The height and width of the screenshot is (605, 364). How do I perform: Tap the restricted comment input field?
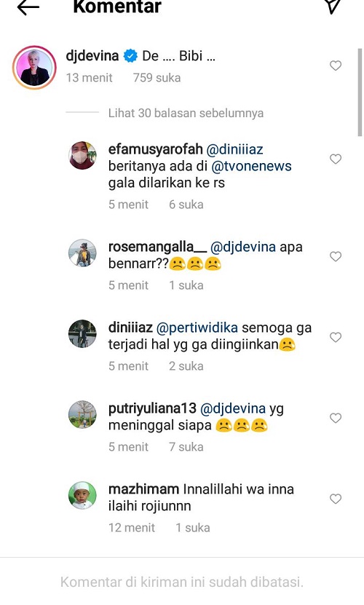(x=182, y=582)
